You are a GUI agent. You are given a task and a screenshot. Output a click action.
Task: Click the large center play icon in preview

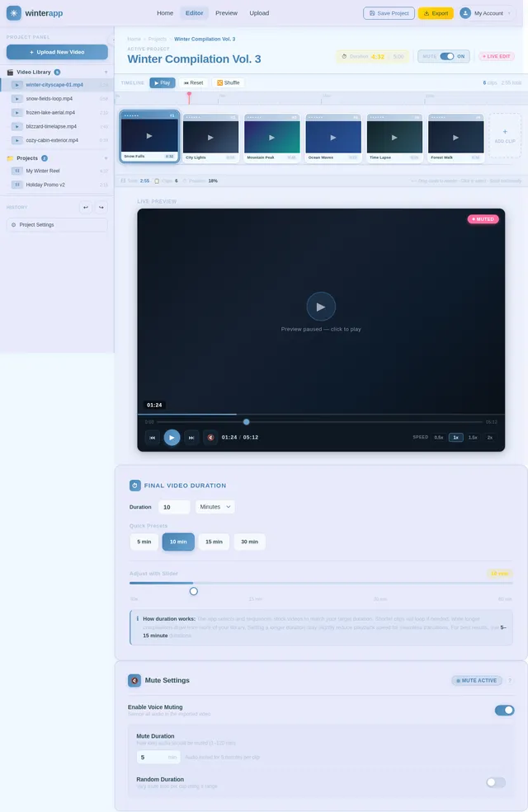321,307
